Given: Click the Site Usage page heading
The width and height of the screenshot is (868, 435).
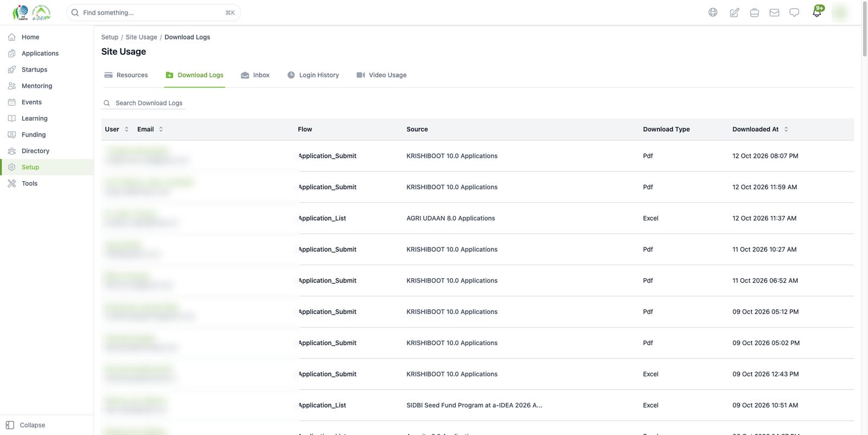Looking at the screenshot, I should [124, 52].
